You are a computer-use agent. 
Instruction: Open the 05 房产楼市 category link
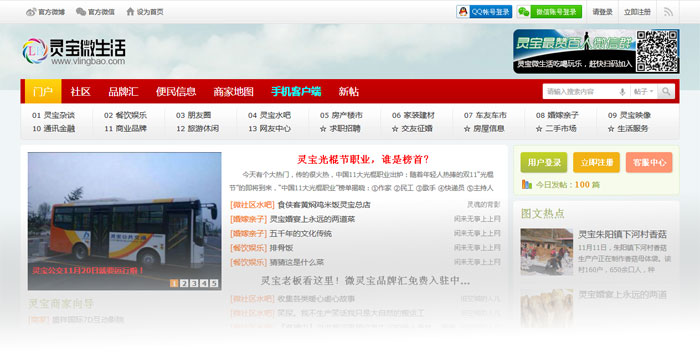click(x=341, y=115)
